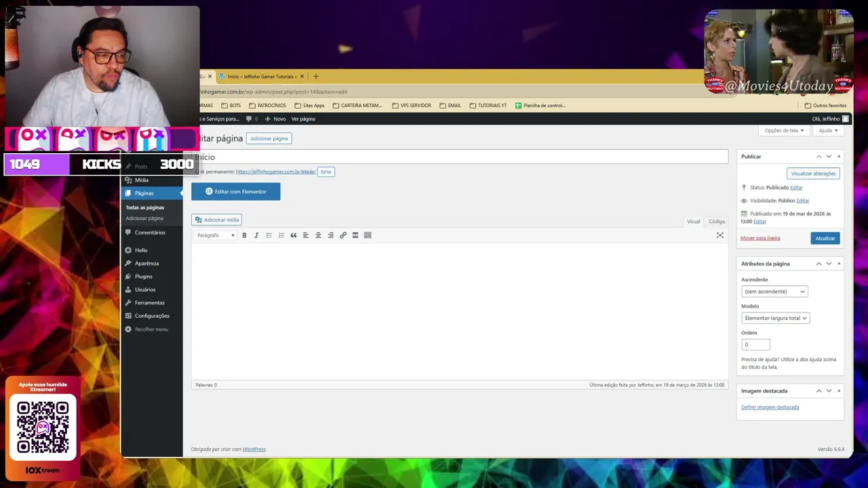Click Definir imagem destacada link
Screen dimensions: 868x488
(770, 407)
